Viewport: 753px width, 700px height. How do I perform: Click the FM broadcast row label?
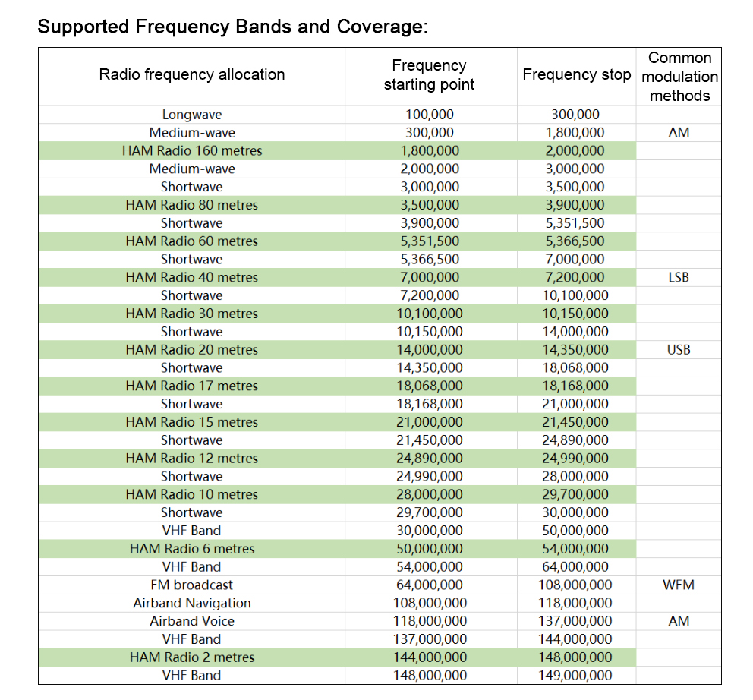pos(192,585)
